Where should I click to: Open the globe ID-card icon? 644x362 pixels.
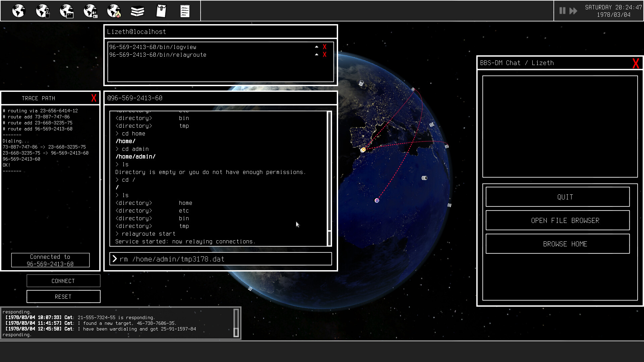(x=90, y=11)
